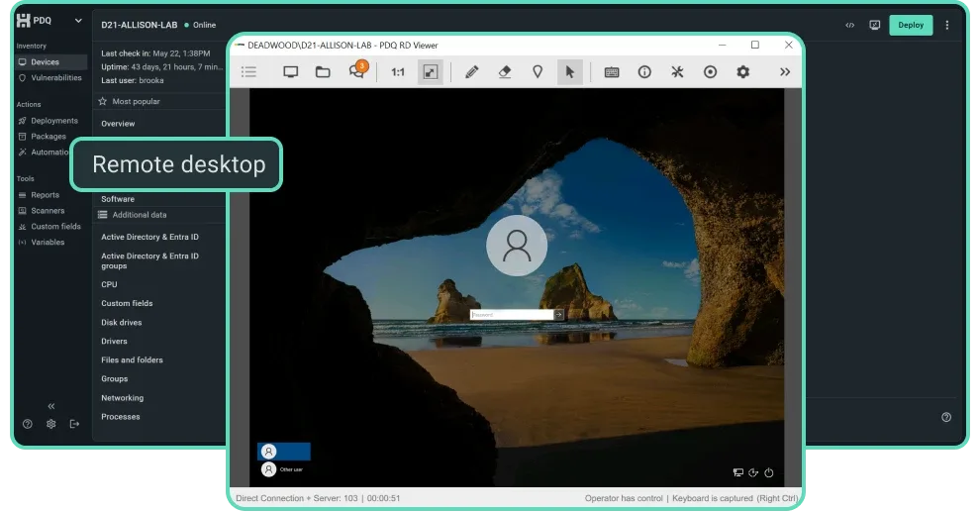Open the power icon on login screen
980x513 pixels.
point(769,473)
